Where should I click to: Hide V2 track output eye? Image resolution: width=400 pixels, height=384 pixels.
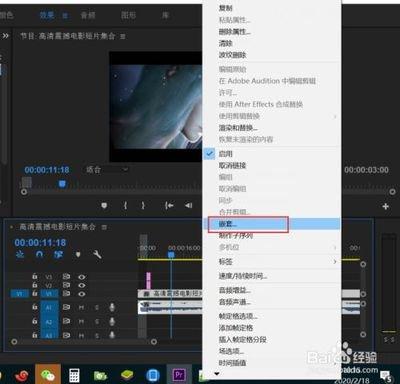82,285
